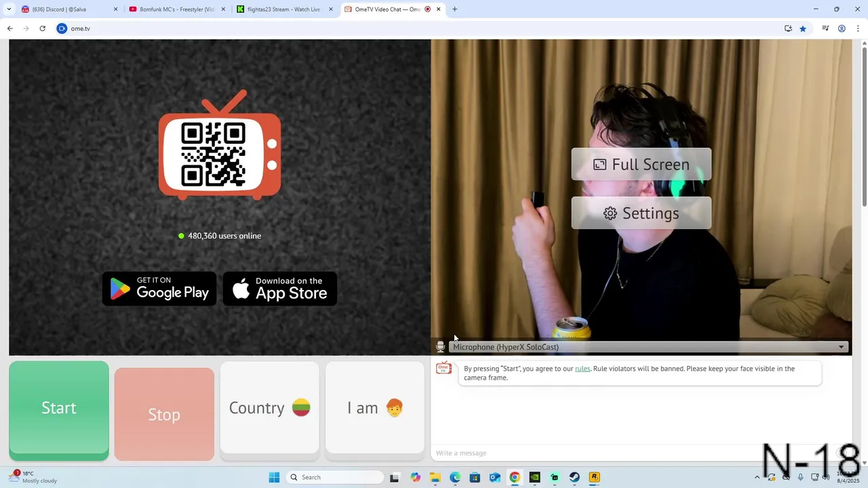The height and width of the screenshot is (488, 868).
Task: Open video Settings
Action: [642, 213]
